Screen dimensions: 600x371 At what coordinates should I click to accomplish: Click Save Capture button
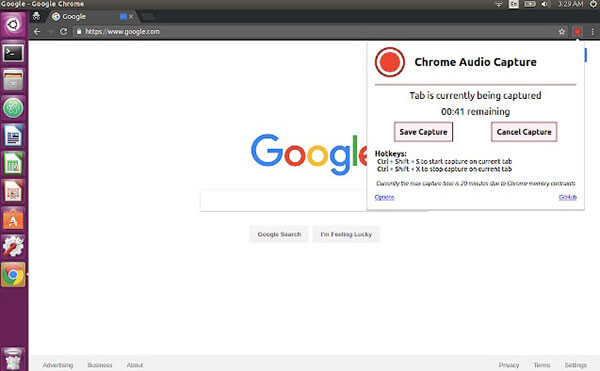[x=423, y=132]
